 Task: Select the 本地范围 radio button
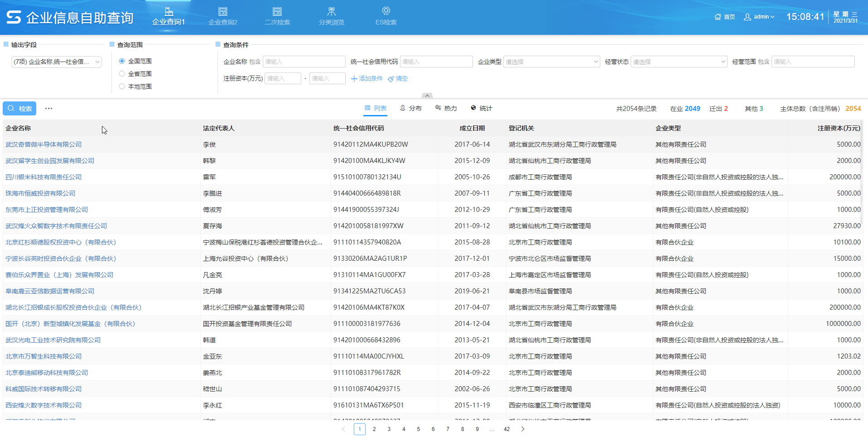[x=122, y=86]
